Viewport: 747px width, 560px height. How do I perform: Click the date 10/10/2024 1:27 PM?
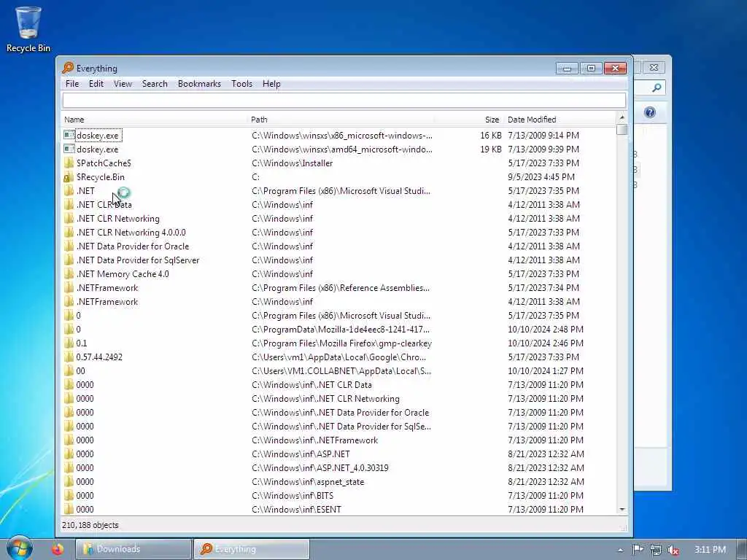pyautogui.click(x=546, y=371)
